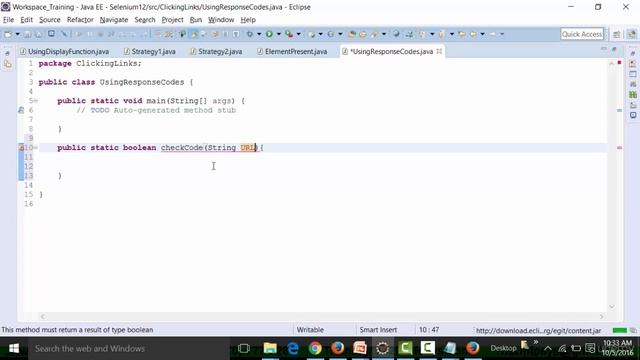Show hidden system tray icons chevron

(548, 348)
